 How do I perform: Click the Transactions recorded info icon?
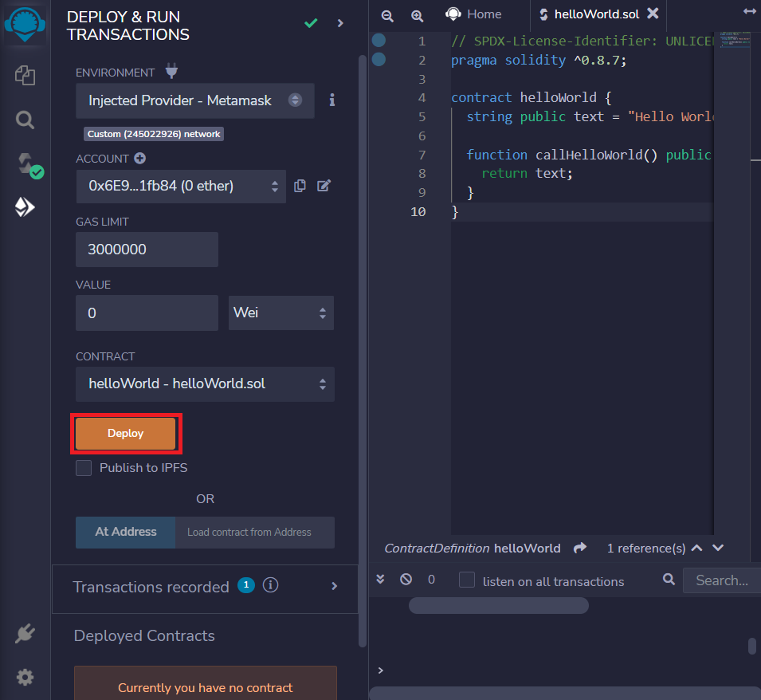[x=270, y=585]
